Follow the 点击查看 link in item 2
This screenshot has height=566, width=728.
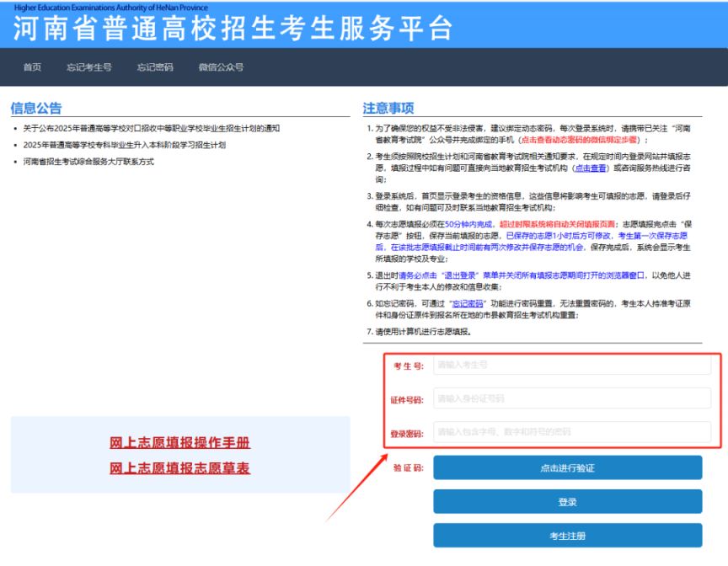(x=591, y=168)
